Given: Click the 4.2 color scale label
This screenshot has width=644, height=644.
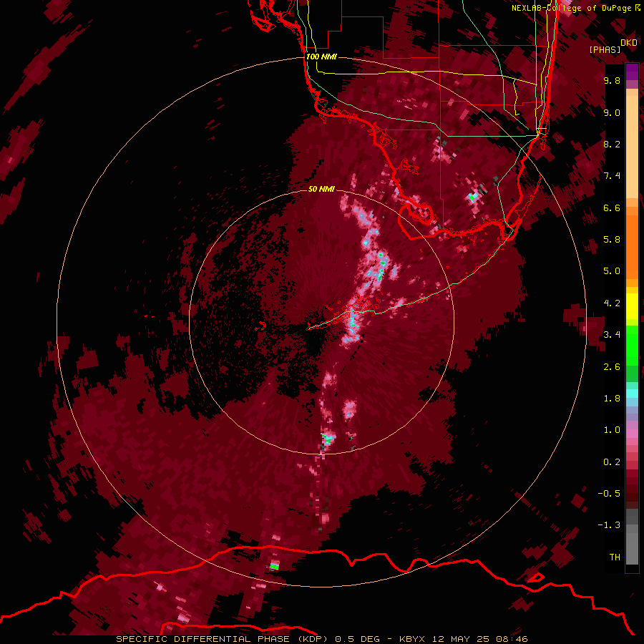Looking at the screenshot, I should pyautogui.click(x=612, y=303).
